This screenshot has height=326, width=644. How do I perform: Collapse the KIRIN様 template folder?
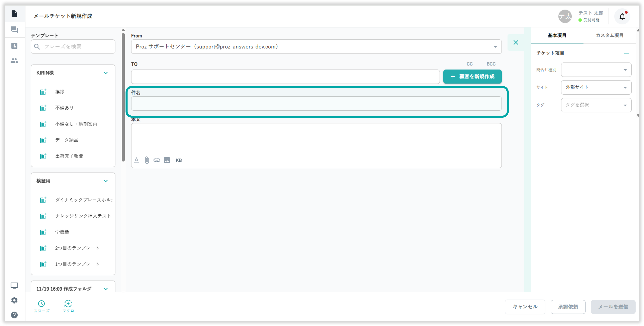pyautogui.click(x=106, y=73)
